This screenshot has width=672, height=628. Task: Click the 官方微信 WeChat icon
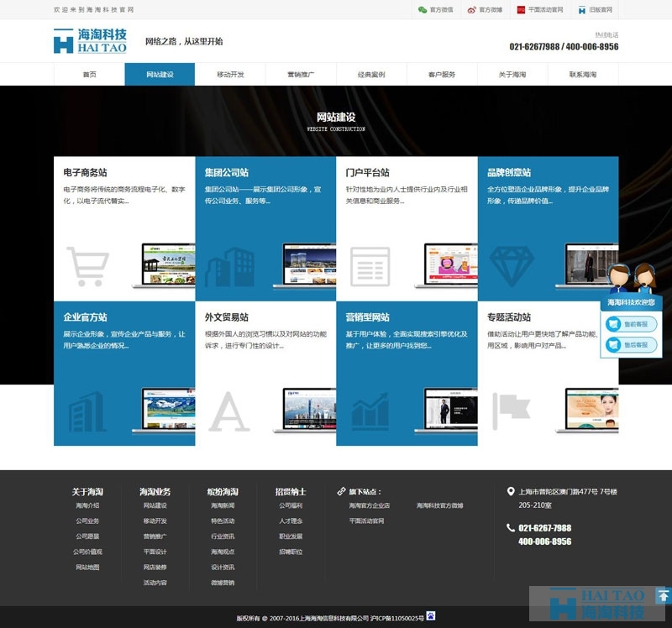(423, 10)
